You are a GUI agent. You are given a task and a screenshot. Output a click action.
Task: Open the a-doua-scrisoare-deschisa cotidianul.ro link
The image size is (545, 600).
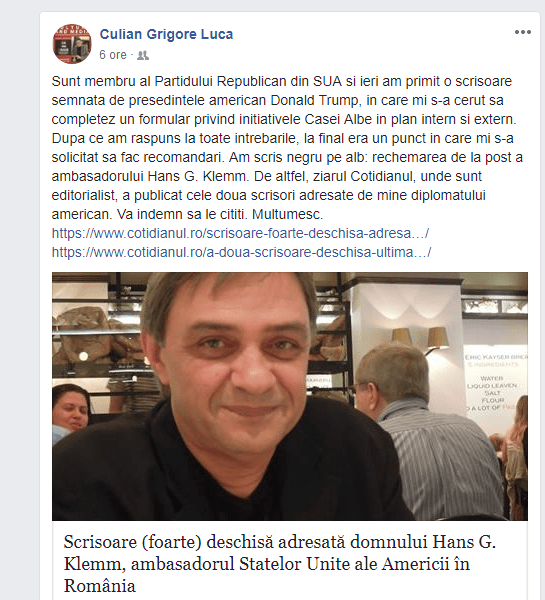pos(241,253)
